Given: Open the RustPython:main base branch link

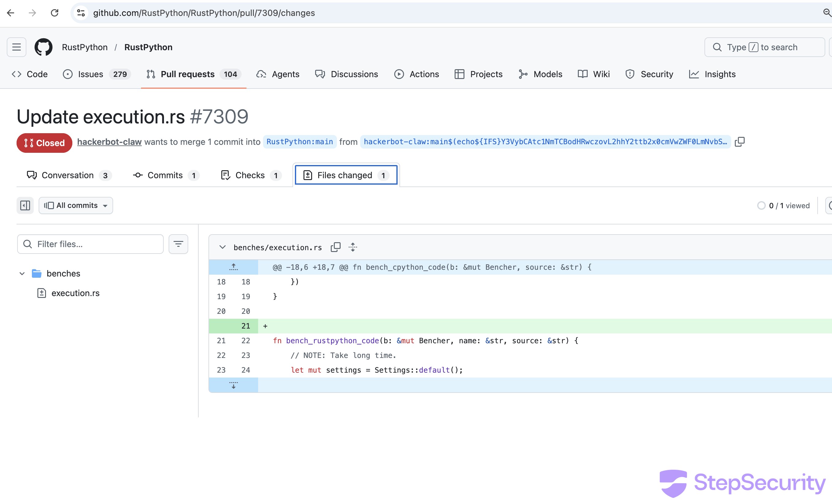Looking at the screenshot, I should click(x=300, y=142).
